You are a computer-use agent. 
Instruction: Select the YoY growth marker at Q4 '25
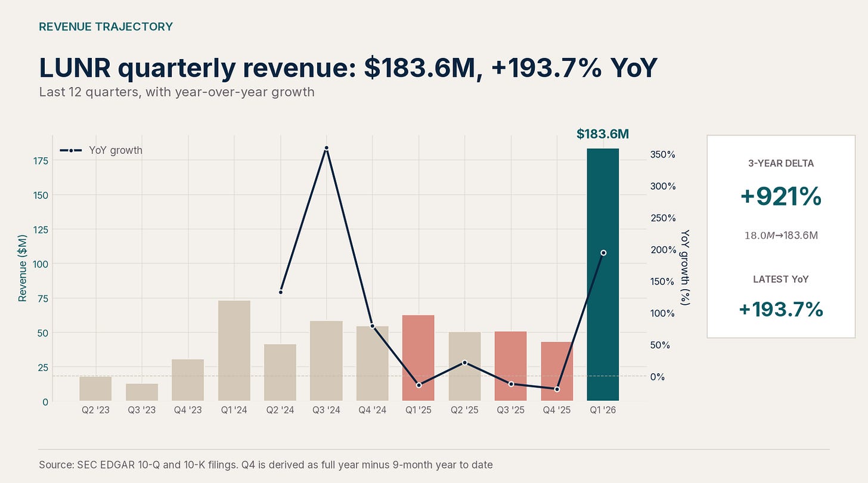tap(557, 389)
